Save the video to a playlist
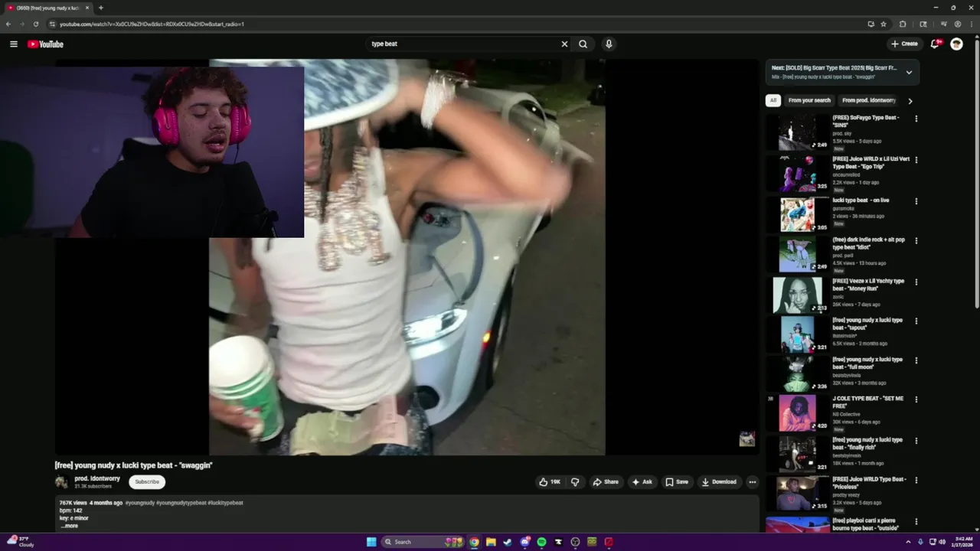The image size is (980, 551). coord(677,482)
